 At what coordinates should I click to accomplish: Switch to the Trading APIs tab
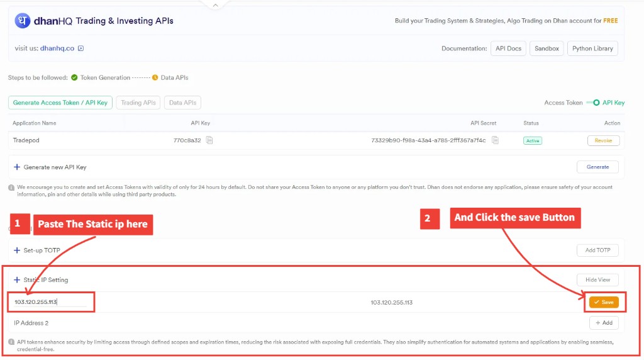coord(138,103)
